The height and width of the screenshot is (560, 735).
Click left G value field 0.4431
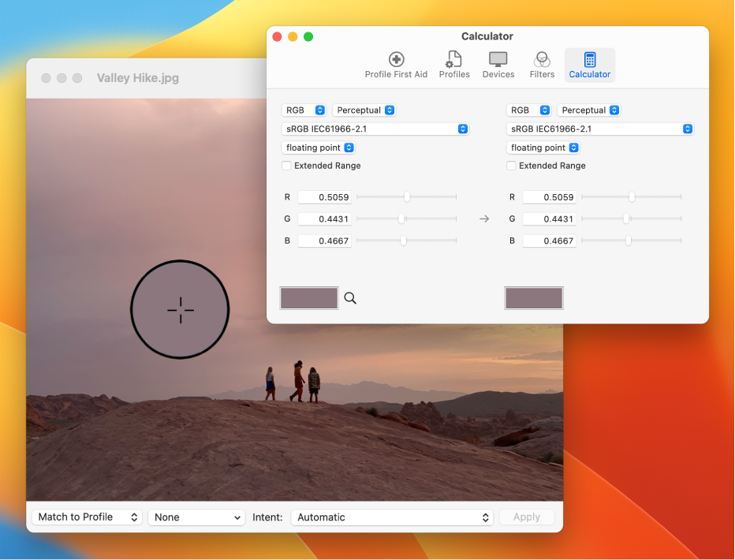pyautogui.click(x=324, y=218)
